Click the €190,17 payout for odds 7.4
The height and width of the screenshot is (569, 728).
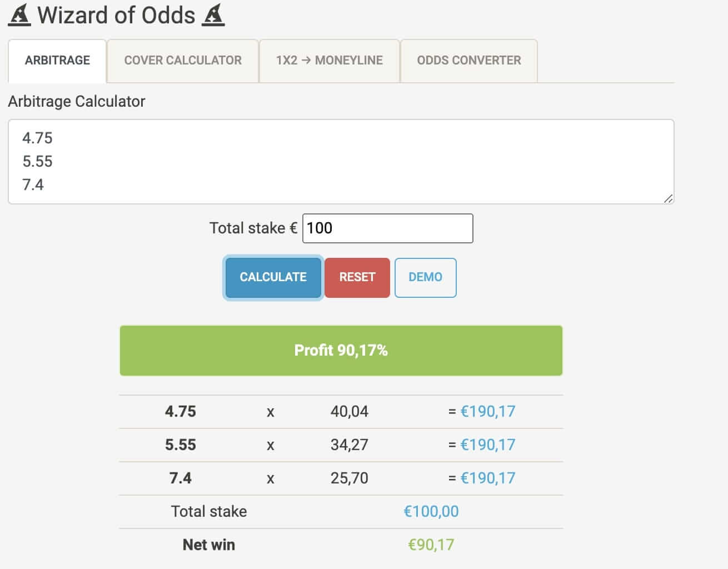[488, 478]
